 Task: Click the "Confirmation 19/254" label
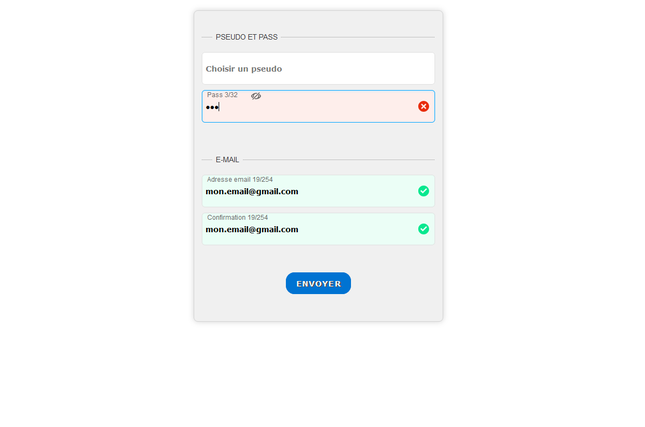237,217
